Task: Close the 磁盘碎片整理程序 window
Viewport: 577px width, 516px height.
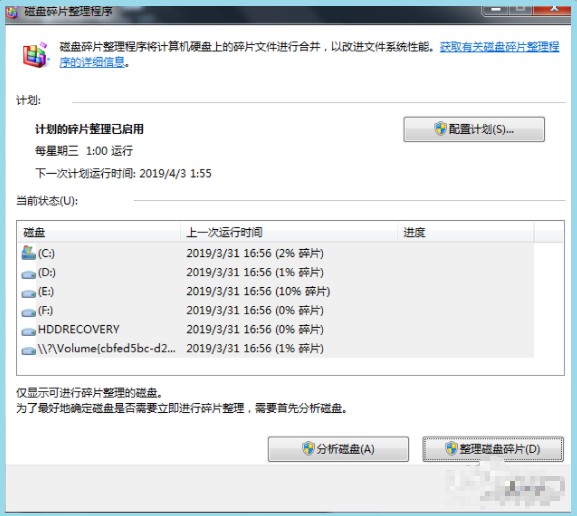Action: coord(553,9)
